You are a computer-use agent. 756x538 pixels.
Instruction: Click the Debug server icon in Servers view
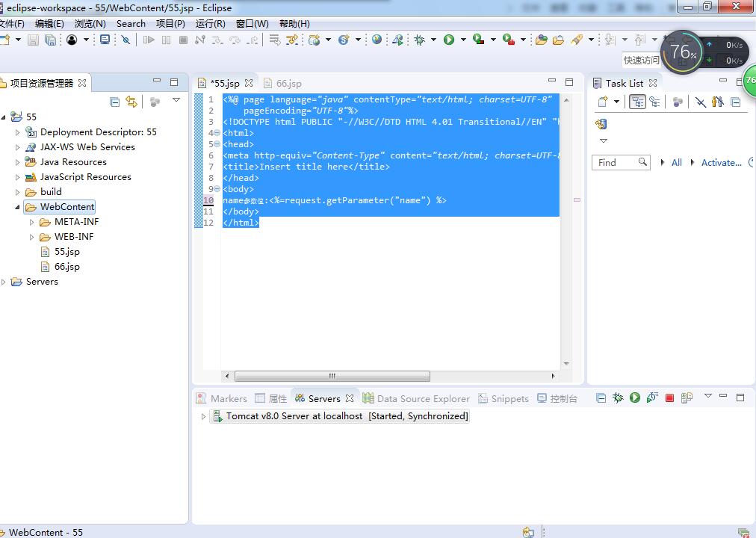(618, 398)
